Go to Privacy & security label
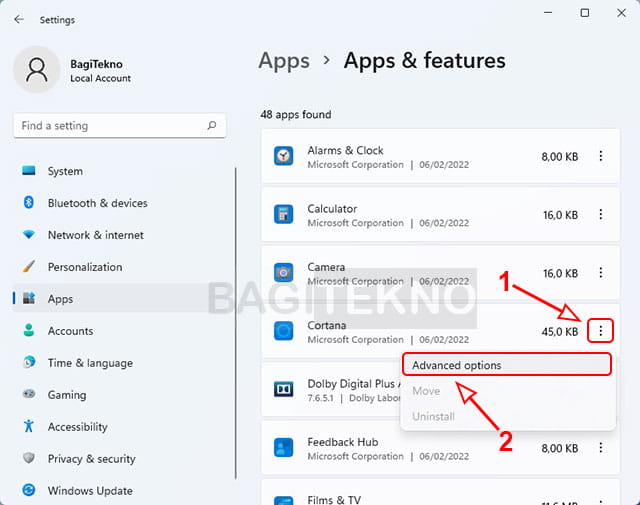The height and width of the screenshot is (505, 640). pyautogui.click(x=91, y=459)
